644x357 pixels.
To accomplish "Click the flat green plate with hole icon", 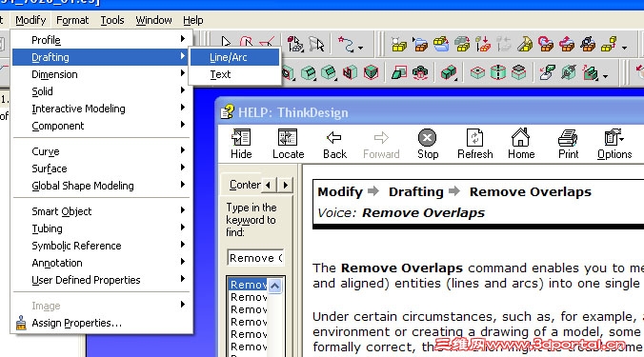I will tap(477, 73).
